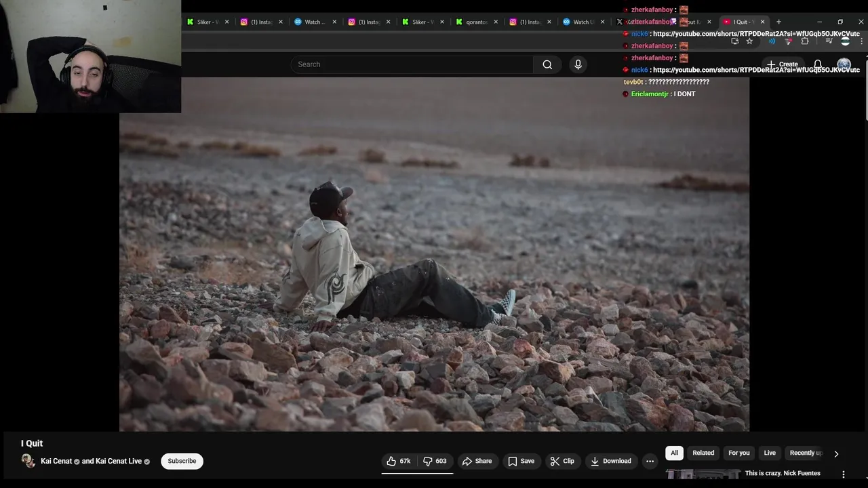Open Chrome extensions puzzle icon

point(805,41)
